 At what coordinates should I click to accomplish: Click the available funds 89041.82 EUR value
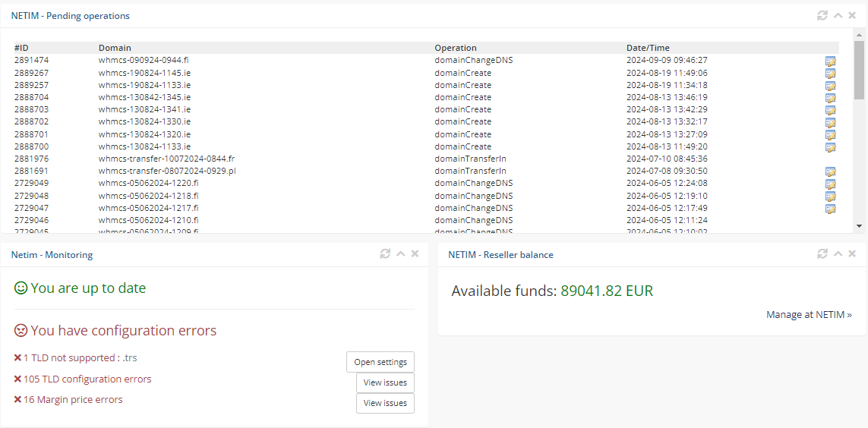(x=607, y=291)
